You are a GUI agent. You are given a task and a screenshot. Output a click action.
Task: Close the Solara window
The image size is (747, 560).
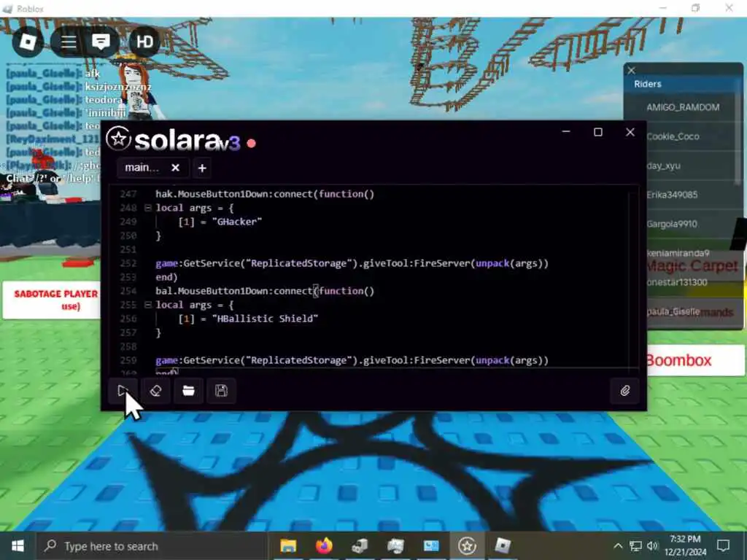click(x=630, y=132)
